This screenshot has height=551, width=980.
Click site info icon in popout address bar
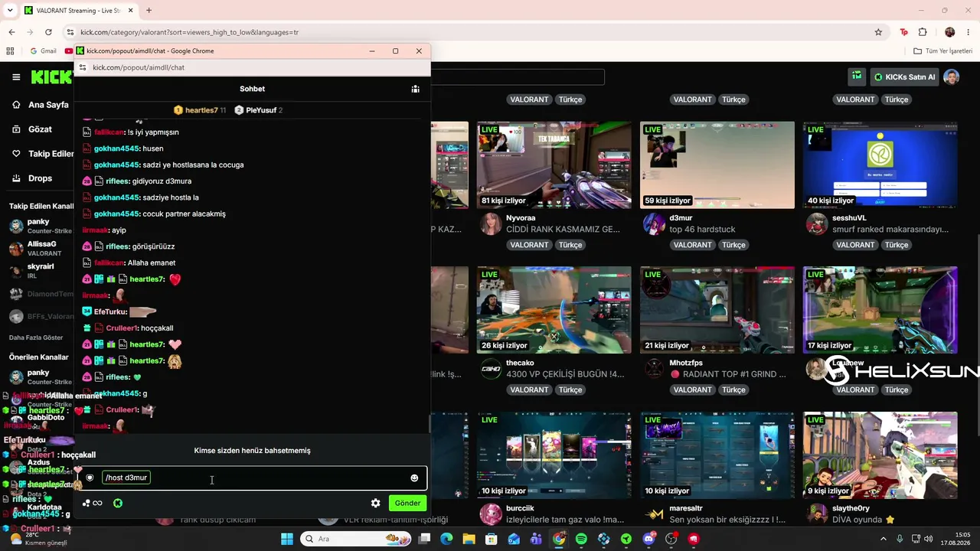click(83, 67)
